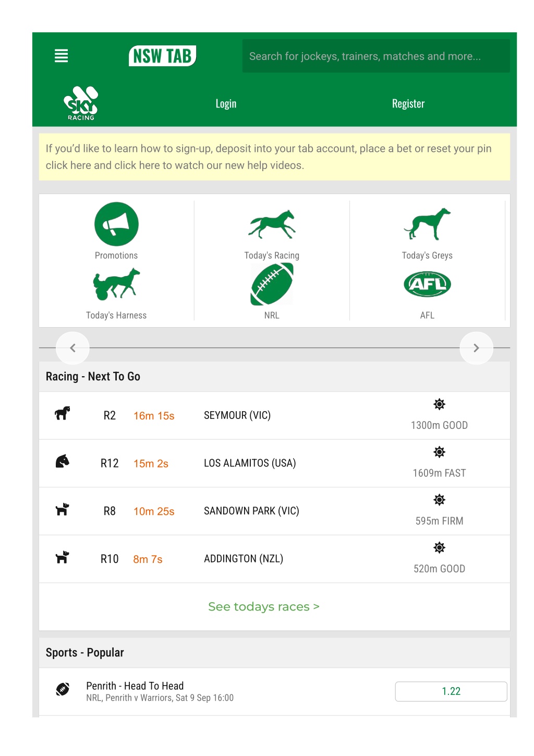Open the hamburger menu

tap(61, 56)
